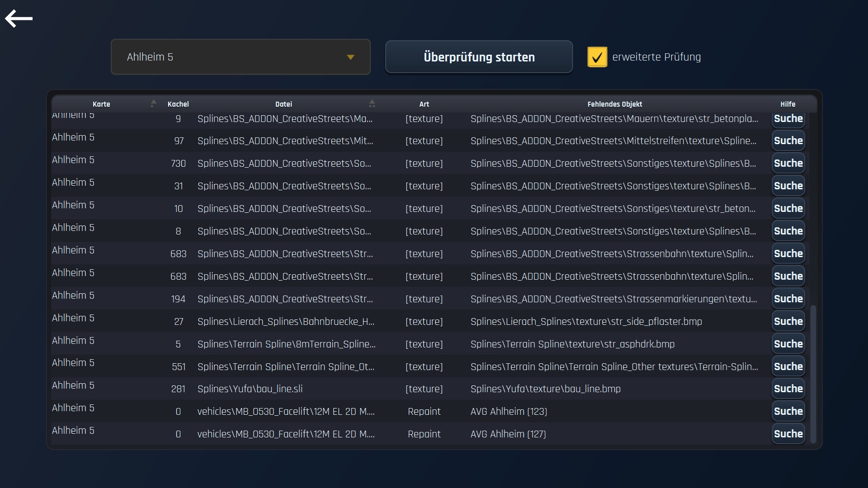Click the Art column header

(424, 104)
